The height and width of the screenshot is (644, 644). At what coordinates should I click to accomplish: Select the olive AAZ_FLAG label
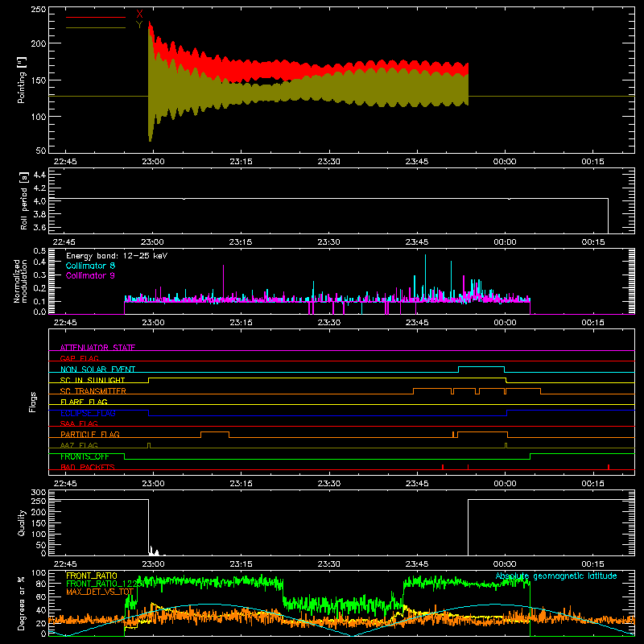tap(79, 445)
